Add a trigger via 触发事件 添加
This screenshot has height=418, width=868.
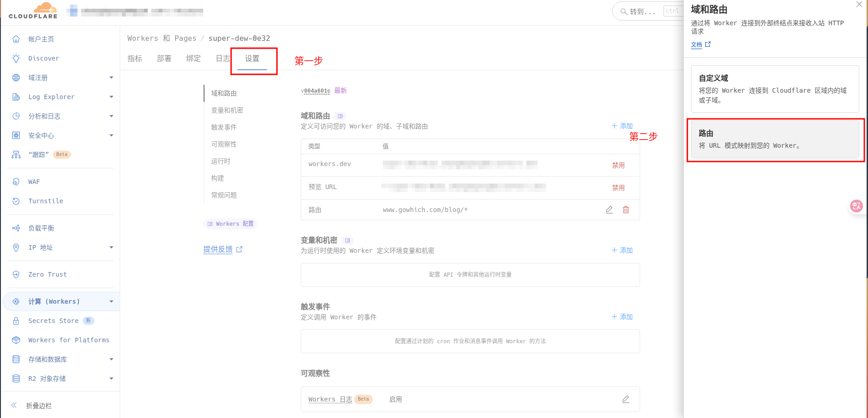coord(622,317)
